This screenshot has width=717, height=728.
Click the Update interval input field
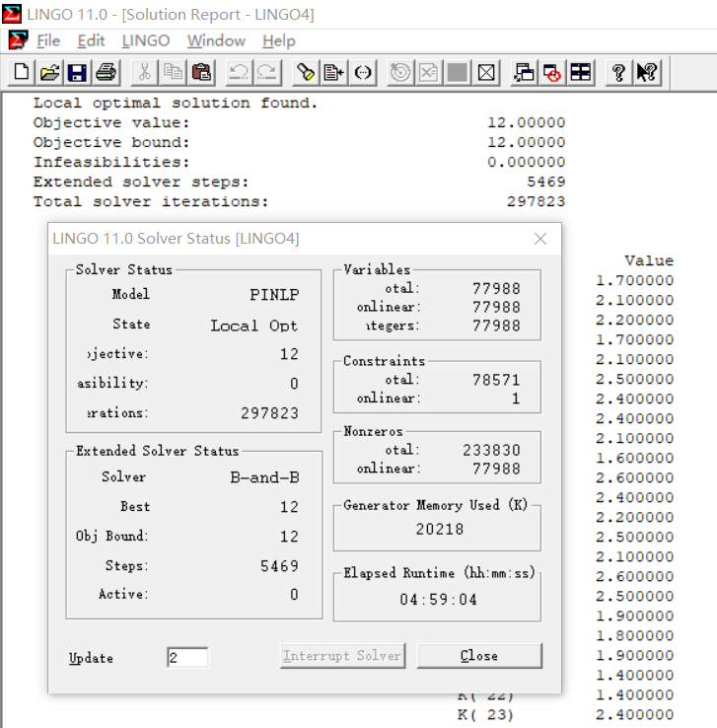(x=187, y=657)
